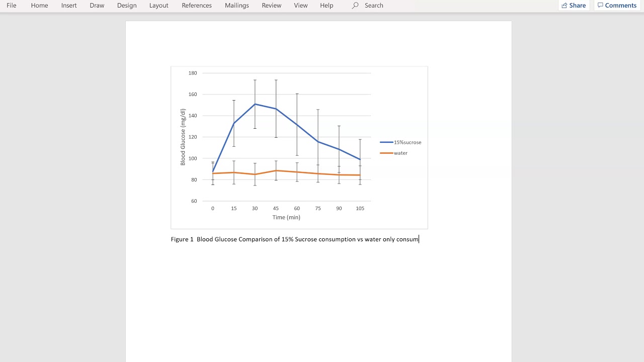Open the Layout tab
644x362 pixels.
pos(159,6)
